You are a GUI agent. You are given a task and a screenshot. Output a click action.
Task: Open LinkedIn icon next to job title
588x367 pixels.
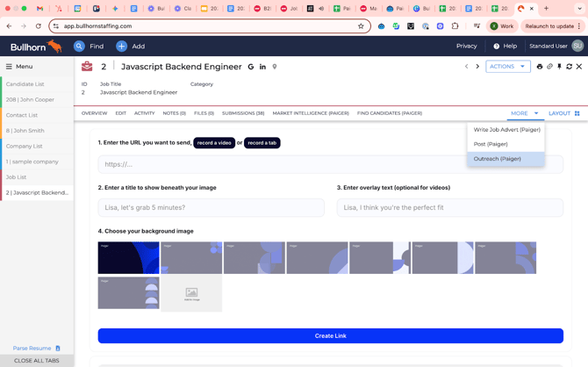[262, 67]
